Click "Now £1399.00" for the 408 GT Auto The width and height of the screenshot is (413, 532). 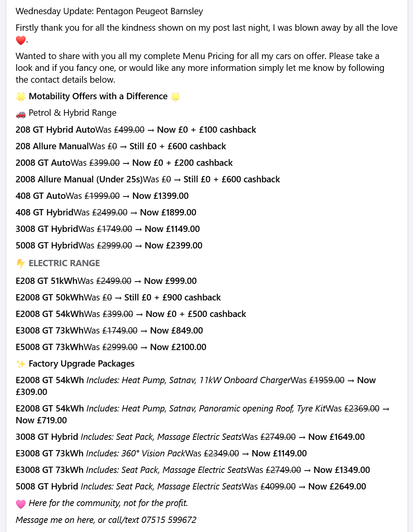point(160,196)
